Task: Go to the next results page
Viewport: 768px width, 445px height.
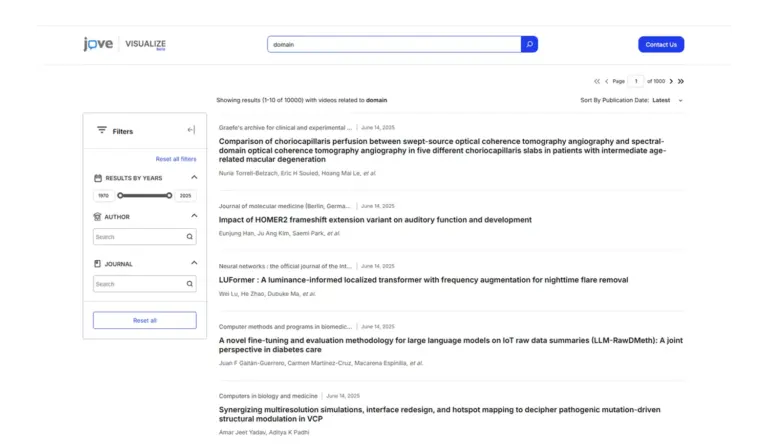Action: 671,81
